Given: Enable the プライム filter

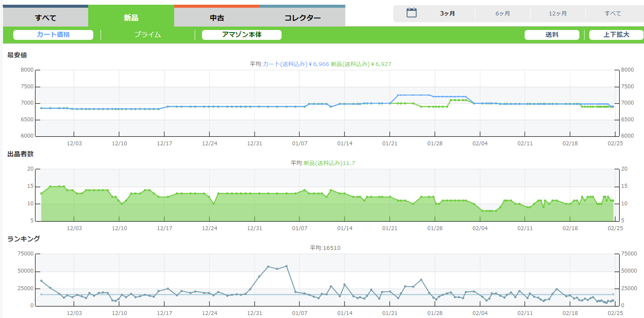Looking at the screenshot, I should tap(148, 35).
